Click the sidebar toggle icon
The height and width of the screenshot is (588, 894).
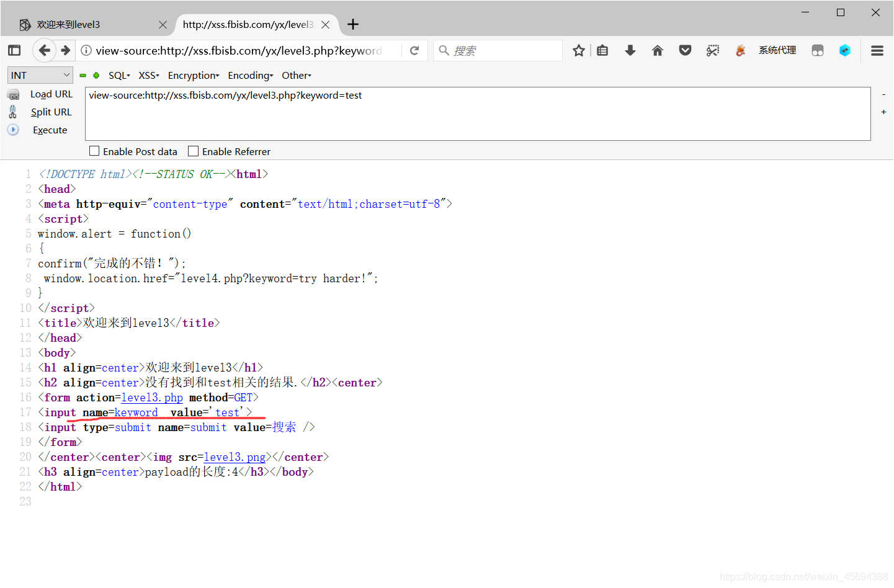(x=14, y=50)
